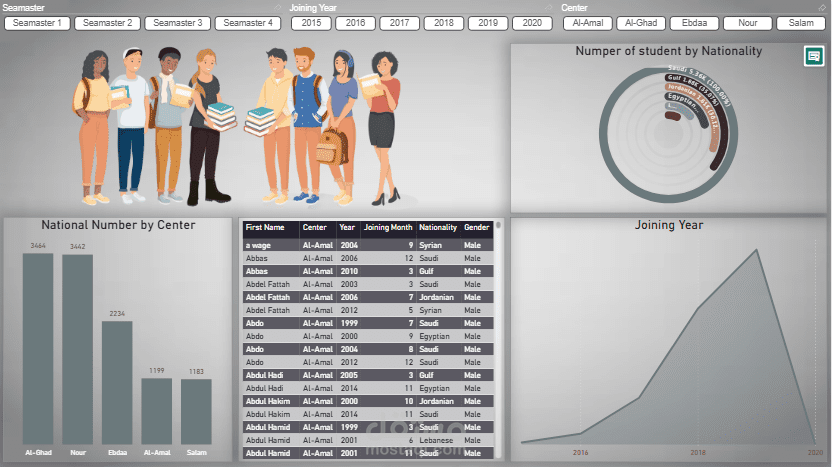832x467 pixels.
Task: Sort table by Gender header
Action: click(x=476, y=227)
